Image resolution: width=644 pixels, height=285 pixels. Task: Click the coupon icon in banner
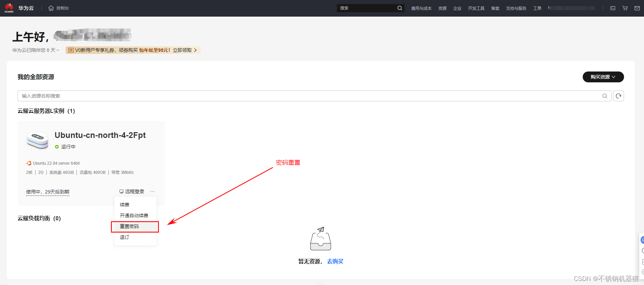pyautogui.click(x=71, y=50)
